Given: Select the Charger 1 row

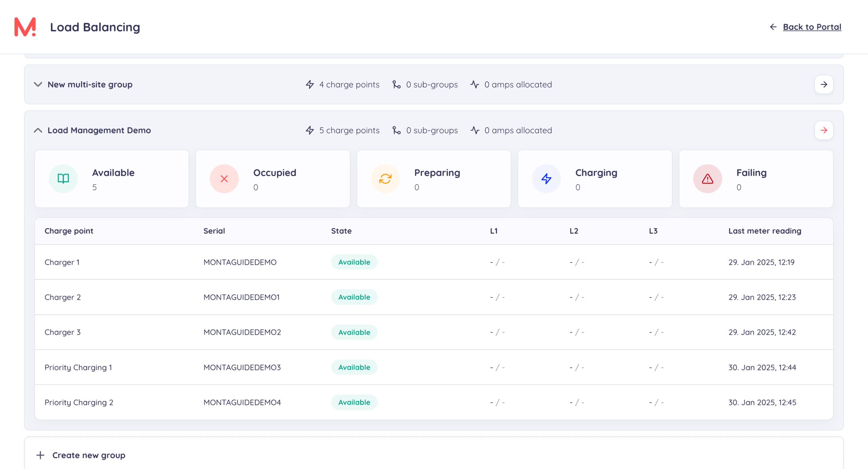Looking at the screenshot, I should coord(62,262).
